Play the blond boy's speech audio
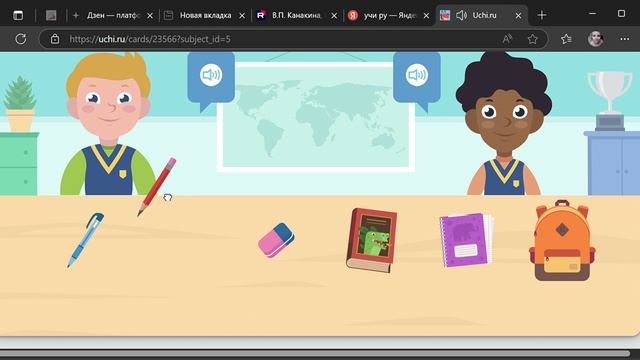Screen dimensions: 640x360 click(x=211, y=75)
